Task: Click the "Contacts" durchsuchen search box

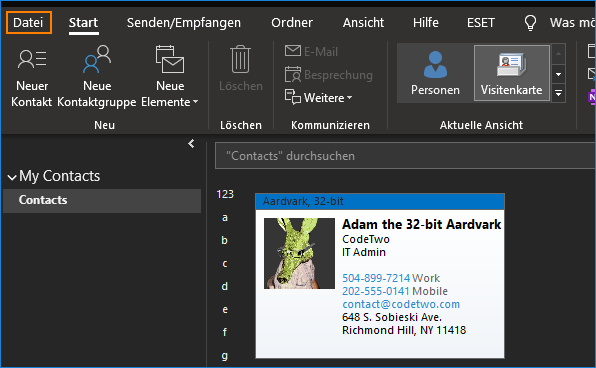Action: (x=405, y=156)
